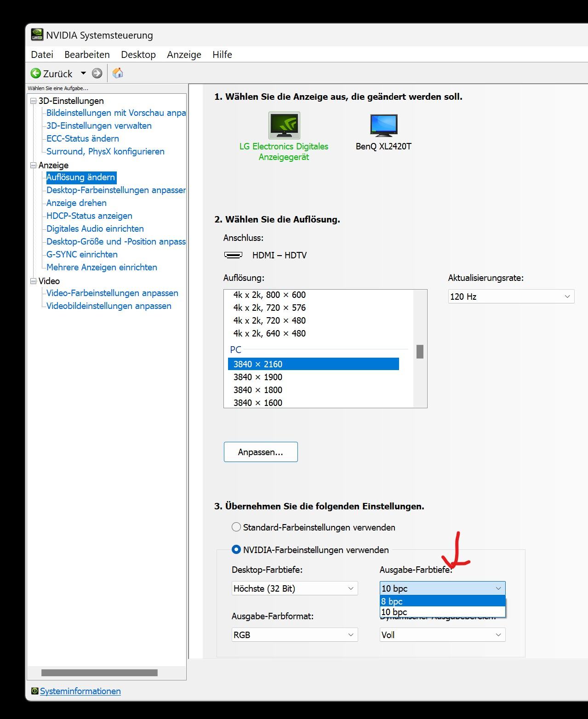The image size is (588, 719).
Task: Open the Anzeige menu
Action: pyautogui.click(x=184, y=54)
